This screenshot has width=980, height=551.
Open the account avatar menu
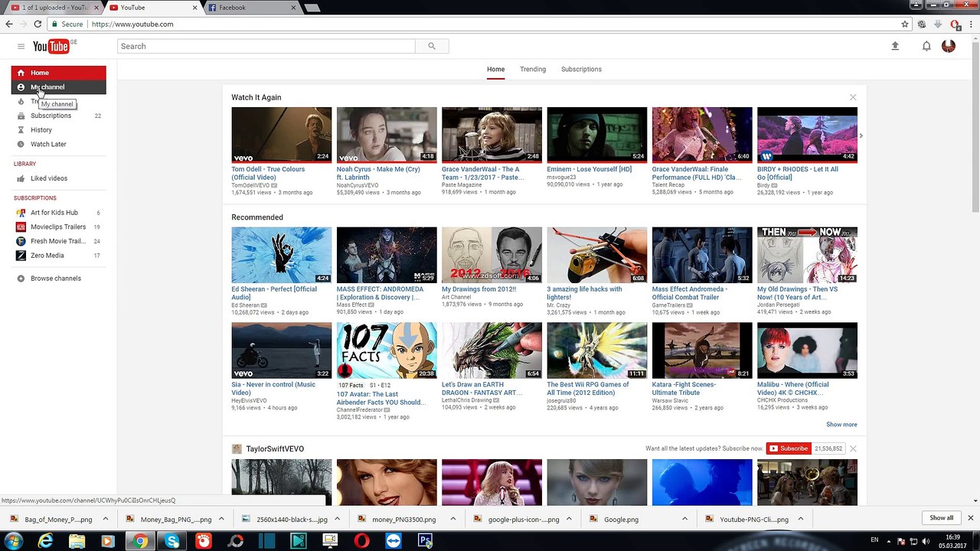coord(949,46)
